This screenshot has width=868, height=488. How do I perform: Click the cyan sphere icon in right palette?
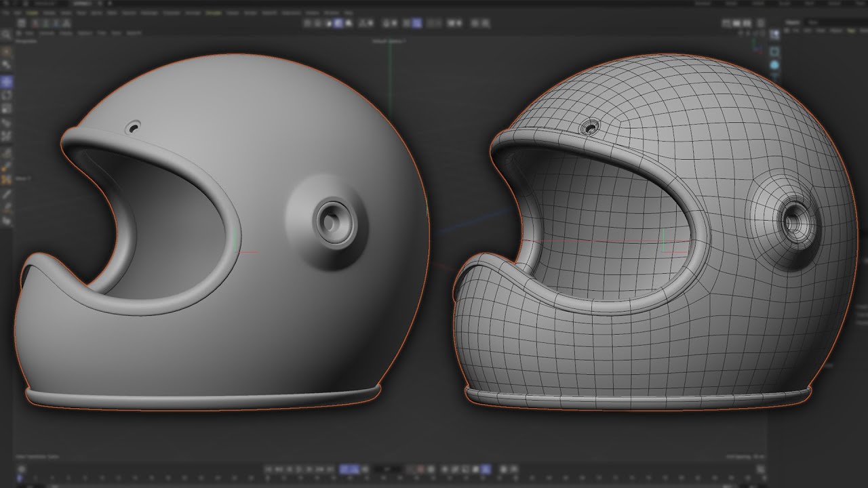[x=774, y=65]
